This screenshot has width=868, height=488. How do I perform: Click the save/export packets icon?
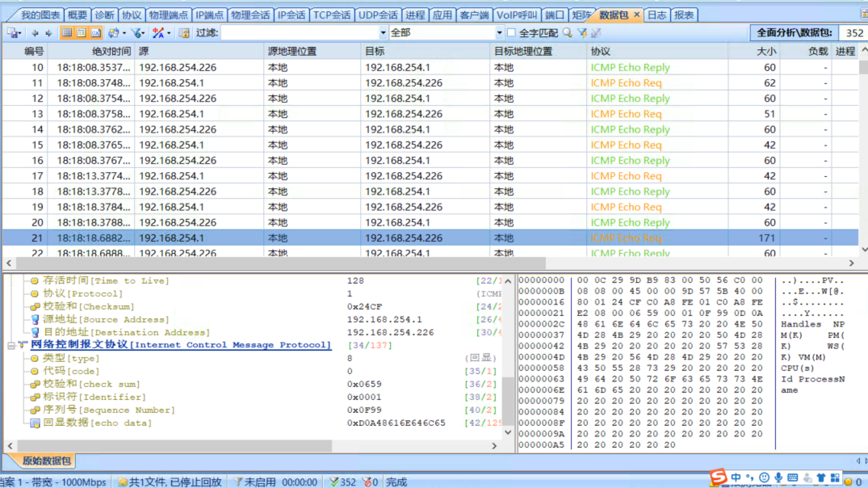point(13,33)
